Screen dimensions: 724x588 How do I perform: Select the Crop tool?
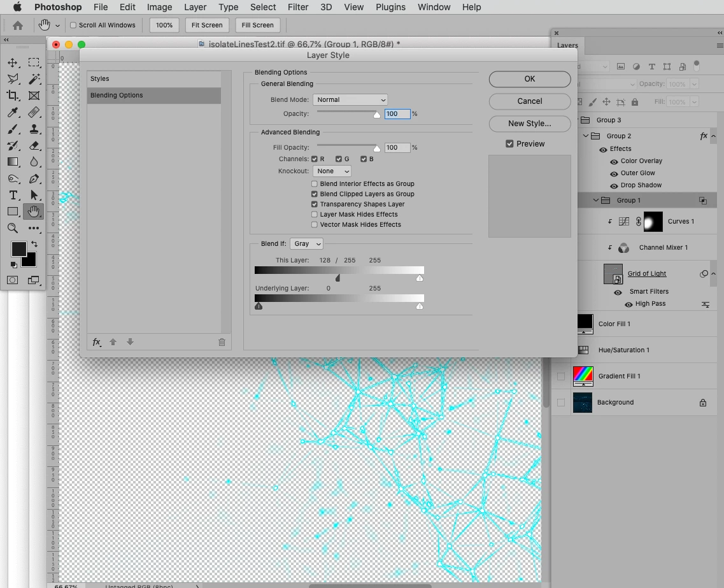(13, 96)
